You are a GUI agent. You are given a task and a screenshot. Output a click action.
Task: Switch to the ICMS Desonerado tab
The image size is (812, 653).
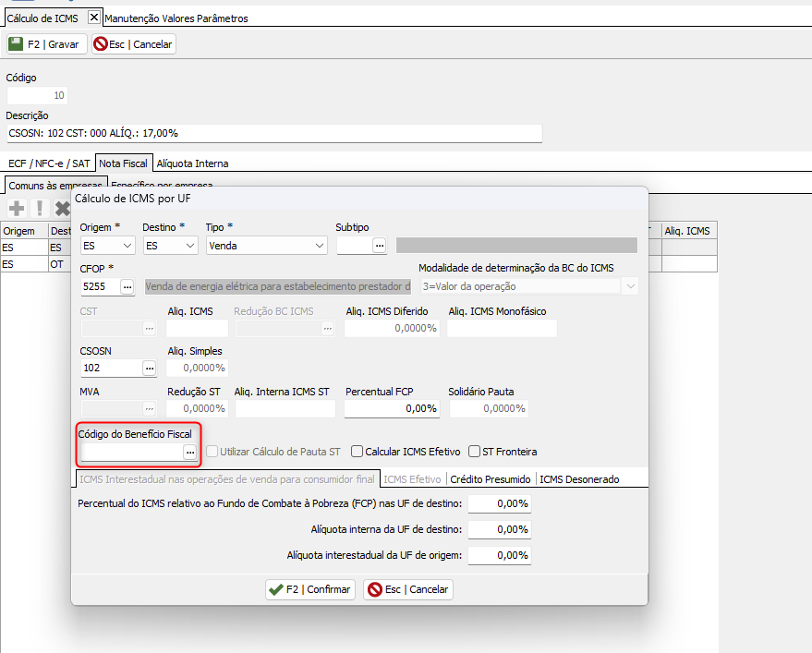coord(579,479)
